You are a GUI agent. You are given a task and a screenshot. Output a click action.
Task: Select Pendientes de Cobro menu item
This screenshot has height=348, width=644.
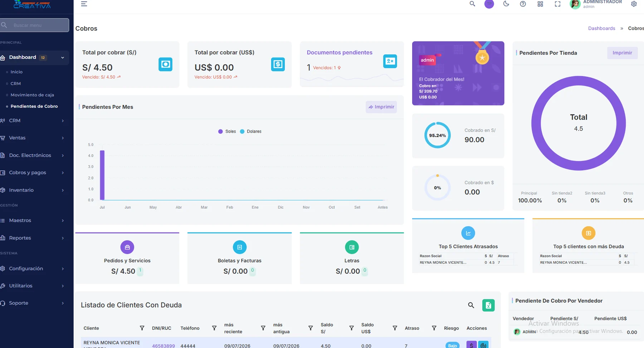click(x=34, y=106)
